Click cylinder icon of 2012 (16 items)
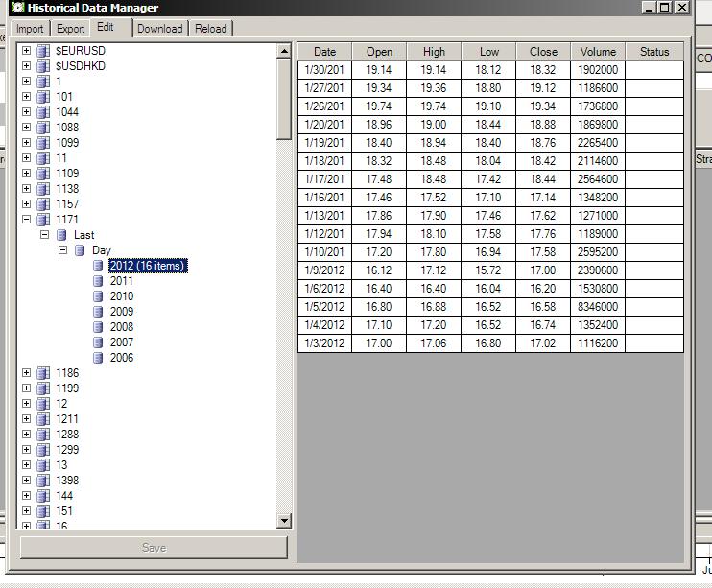Image resolution: width=712 pixels, height=588 pixels. pyautogui.click(x=98, y=266)
